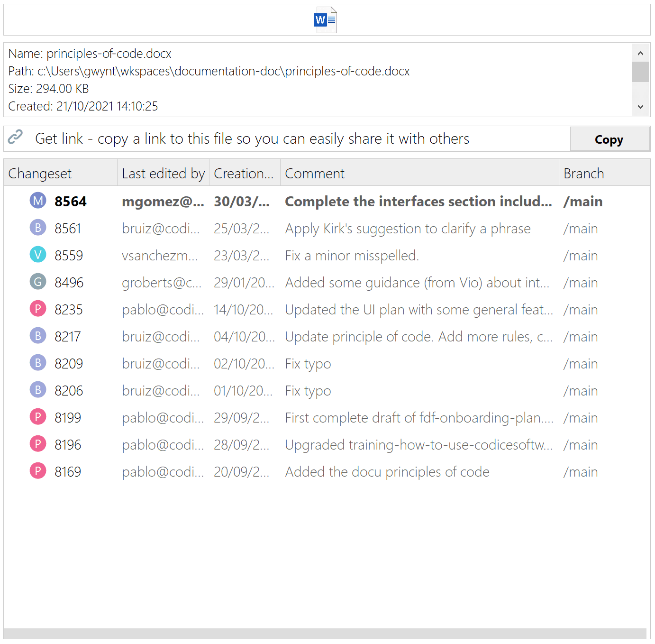655x644 pixels.
Task: Sort by the Changeset column header
Action: (x=40, y=173)
